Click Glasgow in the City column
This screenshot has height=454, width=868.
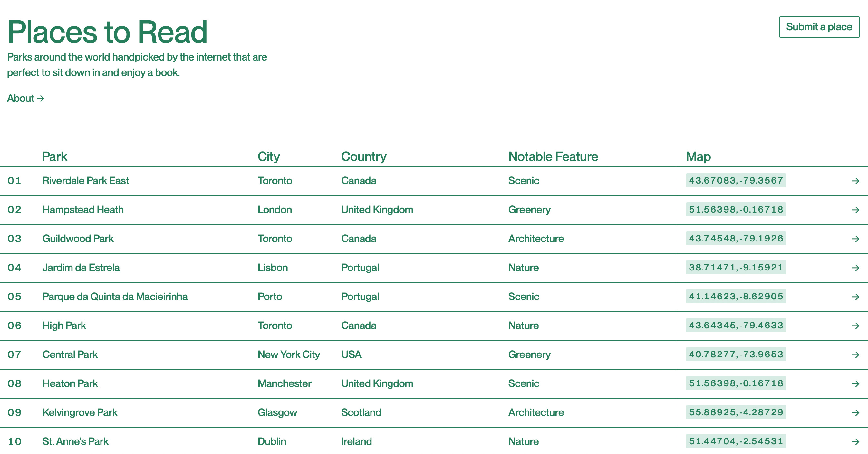277,412
